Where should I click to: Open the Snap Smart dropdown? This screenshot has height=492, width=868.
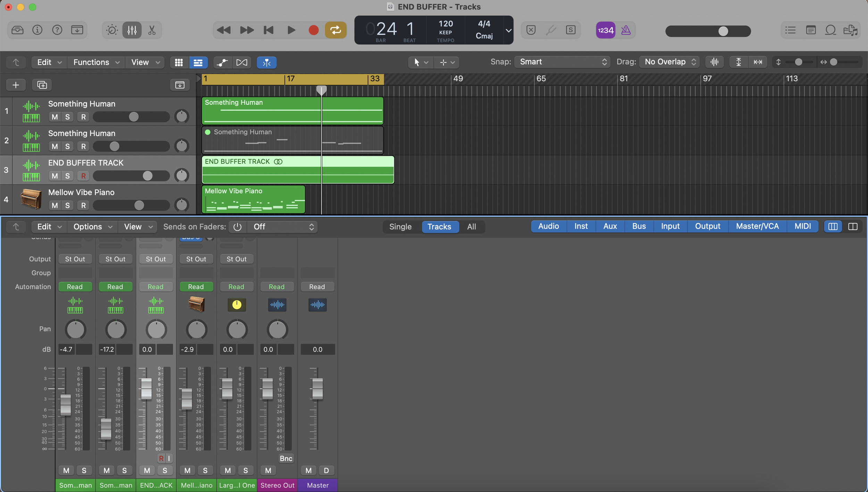[x=562, y=62]
